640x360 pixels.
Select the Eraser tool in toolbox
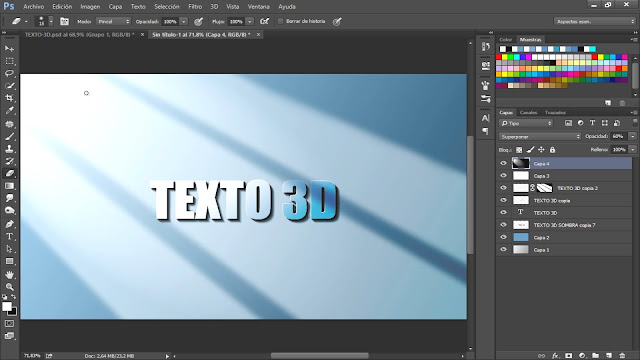9,173
